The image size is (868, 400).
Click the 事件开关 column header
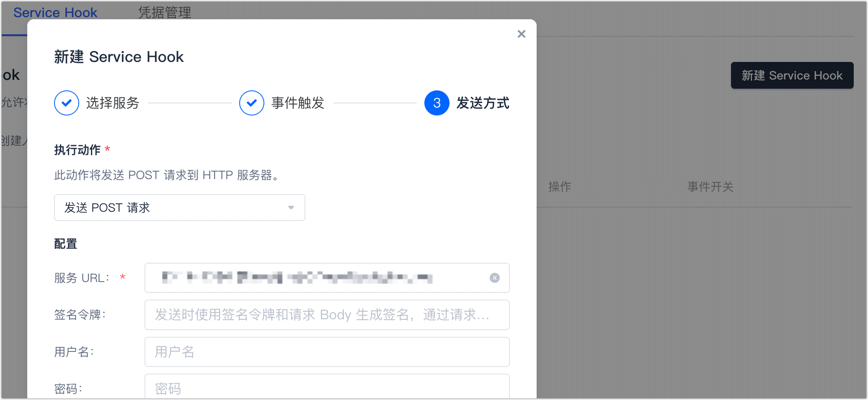click(x=710, y=187)
